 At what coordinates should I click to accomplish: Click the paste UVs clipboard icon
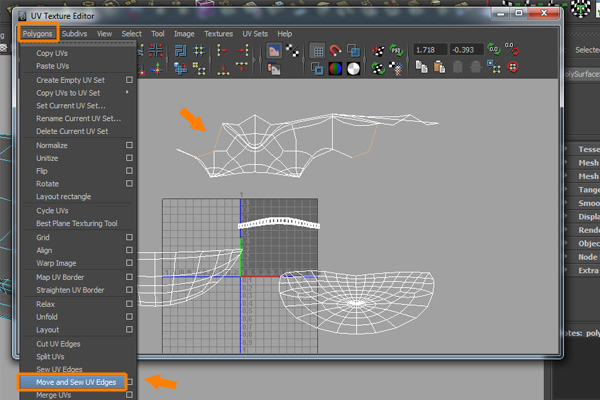(438, 68)
